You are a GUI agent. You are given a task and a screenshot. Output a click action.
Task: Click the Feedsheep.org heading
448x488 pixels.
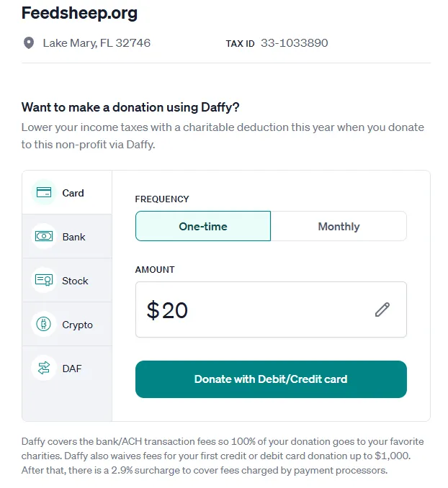79,13
